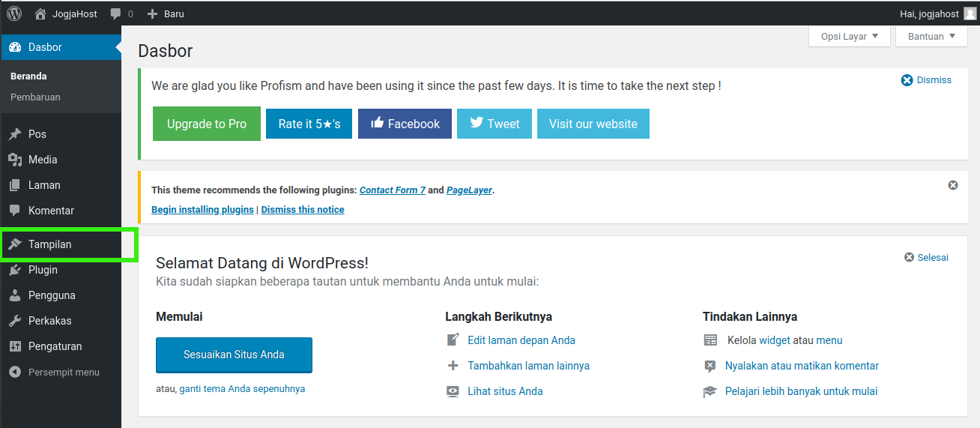Click the plus icon next to Baru
The image size is (980, 428).
(x=153, y=13)
